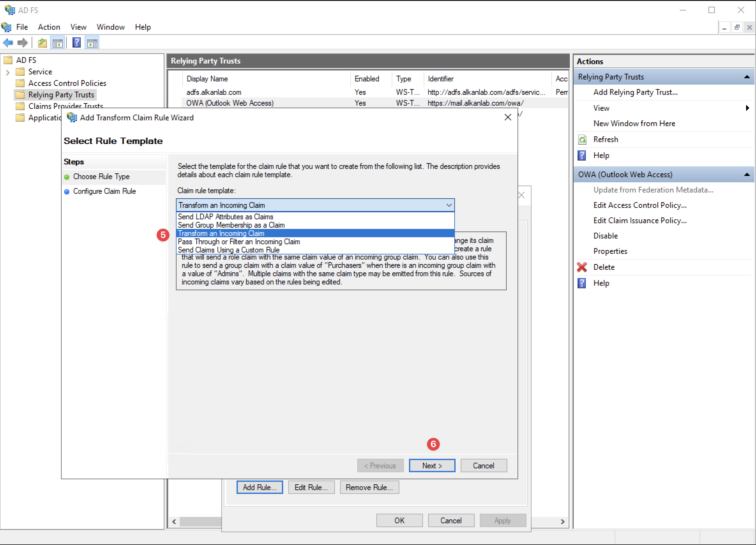The width and height of the screenshot is (756, 545).
Task: Collapse the OWA (Outlook Web Access) actions section
Action: point(747,174)
